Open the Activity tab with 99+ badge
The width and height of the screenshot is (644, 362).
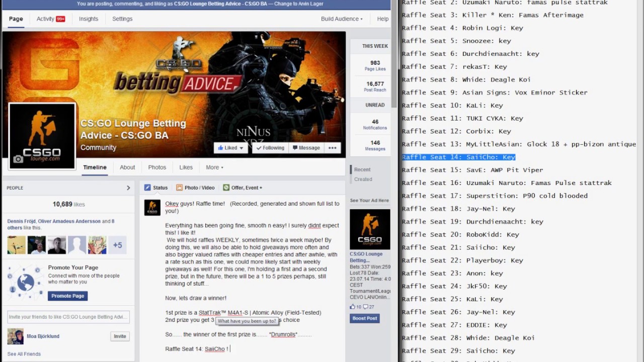pos(51,19)
